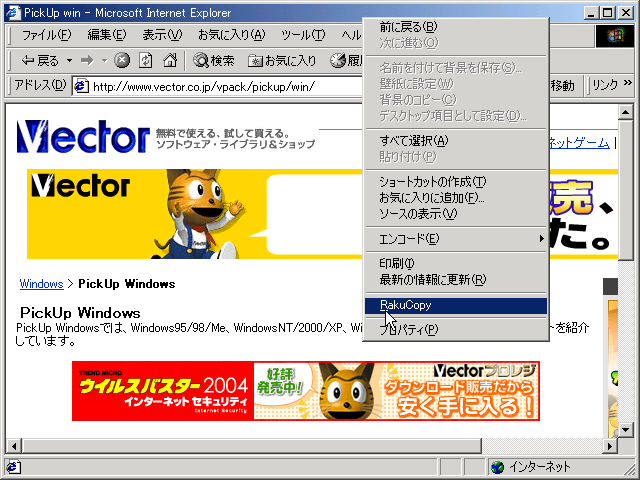Open the Tools (ツール) menu
The width and height of the screenshot is (640, 480).
pos(303,35)
